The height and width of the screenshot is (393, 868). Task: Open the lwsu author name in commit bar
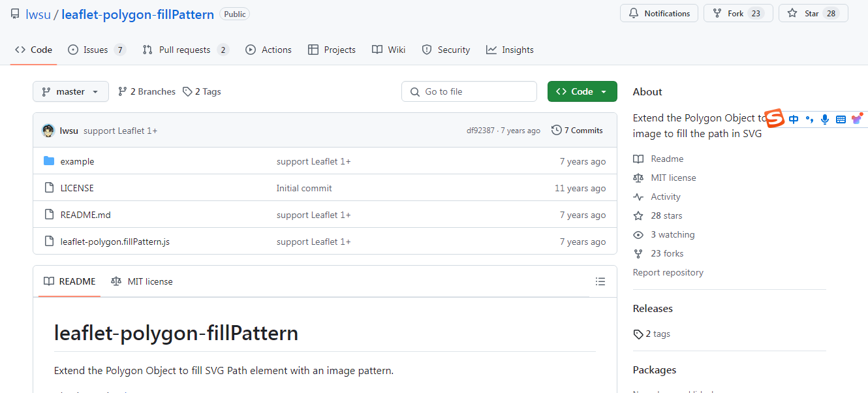(x=69, y=131)
